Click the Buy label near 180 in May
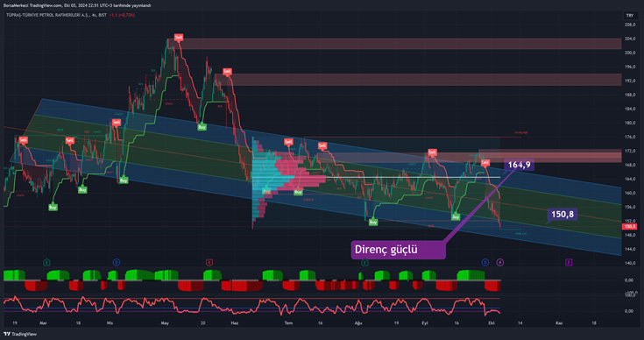Image resolution: width=644 pixels, height=340 pixels. tap(202, 127)
